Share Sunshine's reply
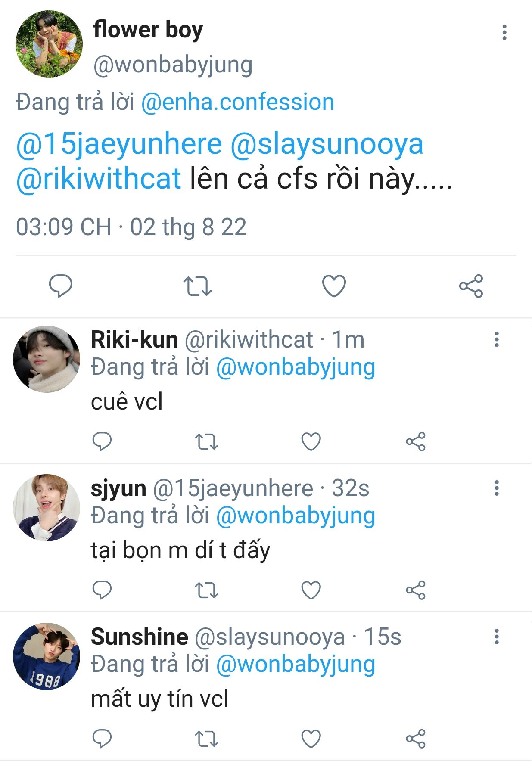 pyautogui.click(x=416, y=739)
